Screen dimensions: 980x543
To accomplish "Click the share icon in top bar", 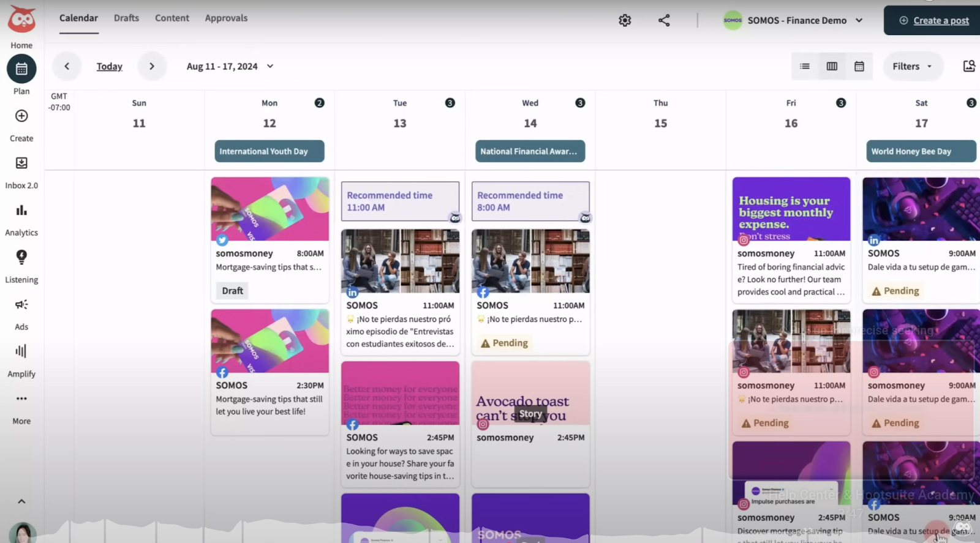I will pos(664,20).
